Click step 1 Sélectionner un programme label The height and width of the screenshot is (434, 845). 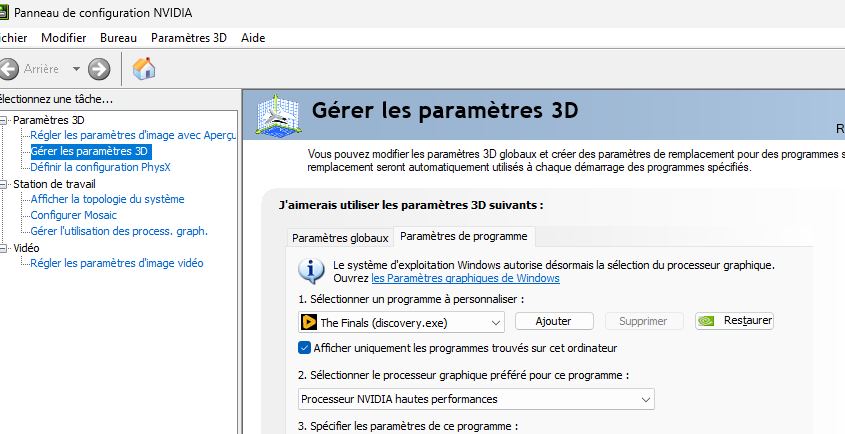pos(411,299)
